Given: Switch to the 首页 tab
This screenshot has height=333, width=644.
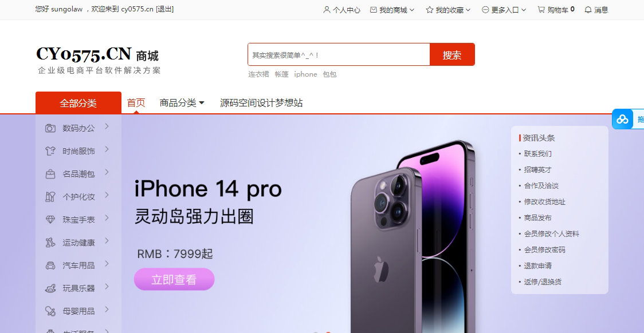Looking at the screenshot, I should [136, 102].
